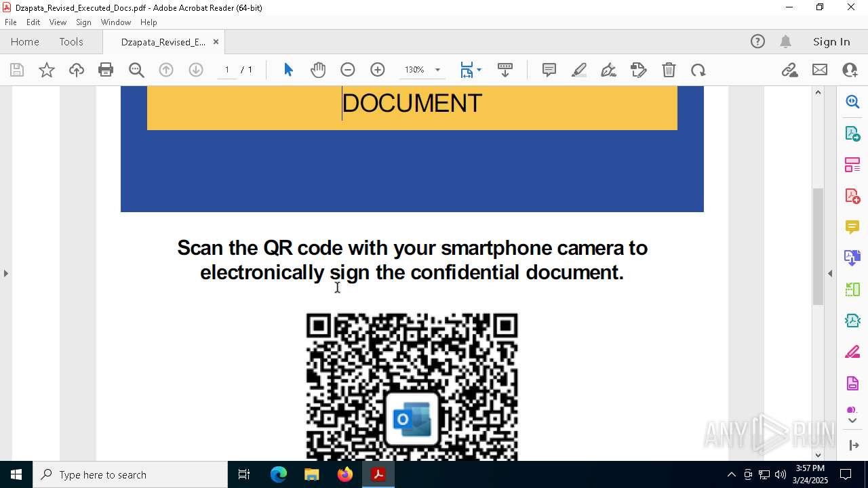The width and height of the screenshot is (868, 488).
Task: Open the Help menu
Action: point(149,22)
